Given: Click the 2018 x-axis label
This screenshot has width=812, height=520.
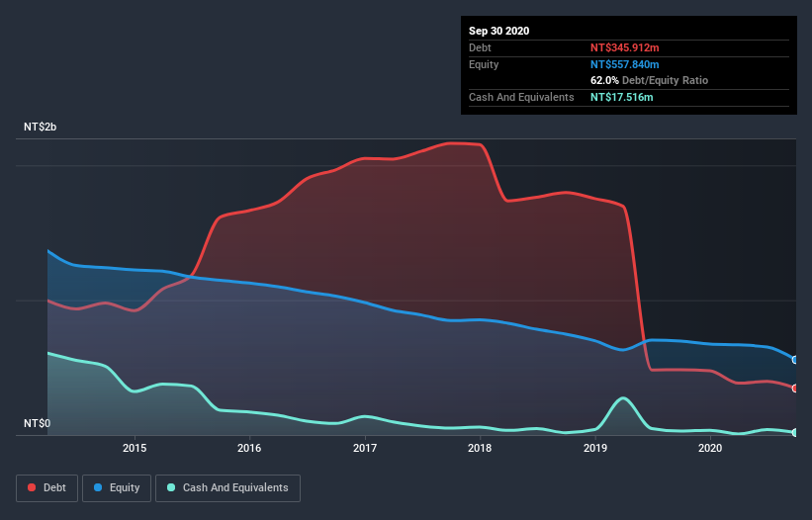Looking at the screenshot, I should pos(480,448).
